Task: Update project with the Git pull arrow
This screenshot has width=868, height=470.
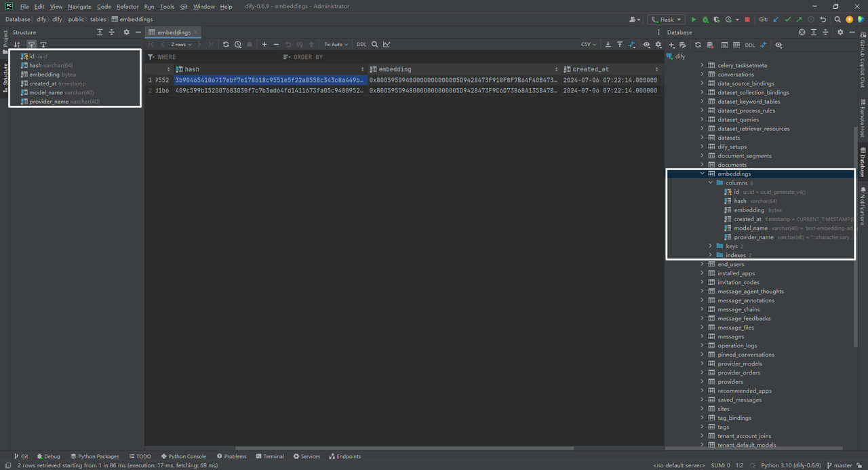Action: [x=776, y=20]
